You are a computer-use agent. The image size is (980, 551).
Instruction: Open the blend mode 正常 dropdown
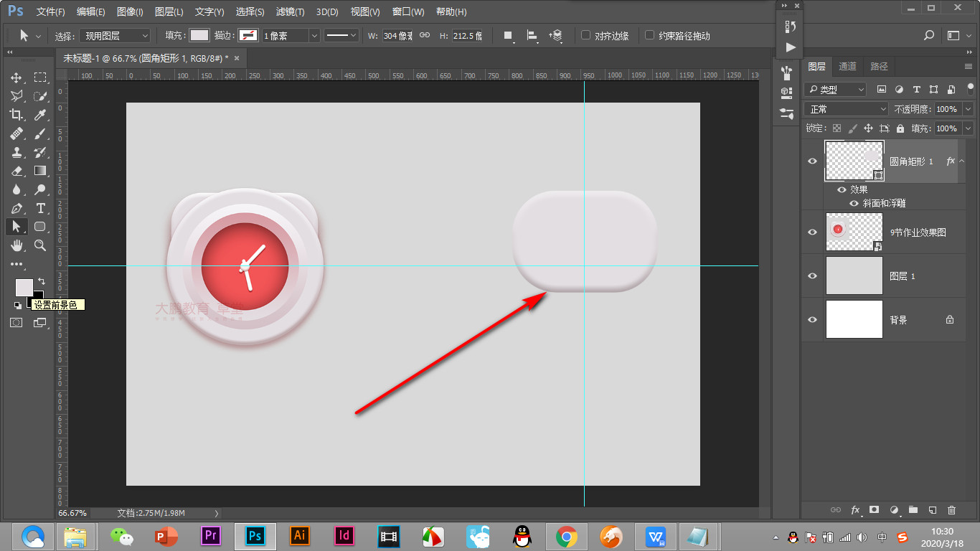click(847, 109)
